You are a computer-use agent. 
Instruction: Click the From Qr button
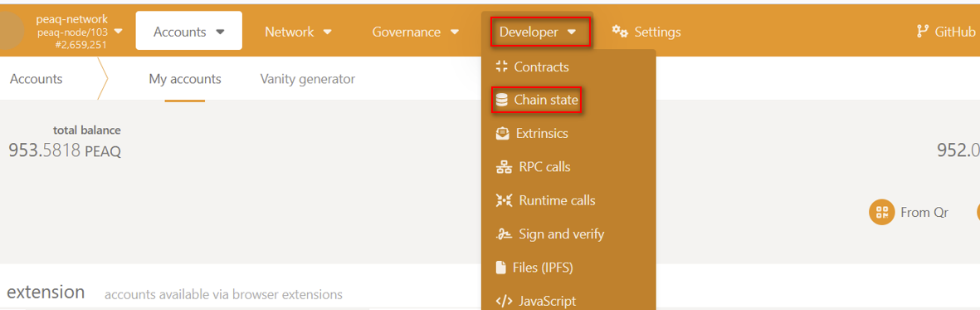tap(909, 212)
